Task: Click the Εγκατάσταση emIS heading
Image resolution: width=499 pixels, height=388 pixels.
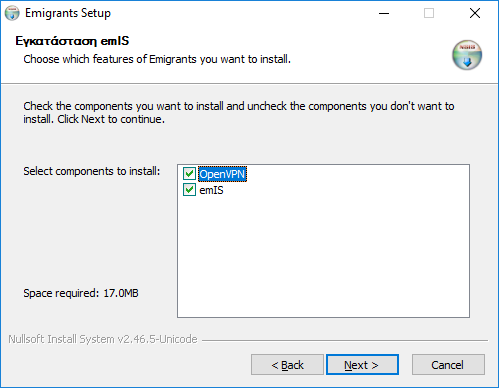Action: click(x=72, y=41)
